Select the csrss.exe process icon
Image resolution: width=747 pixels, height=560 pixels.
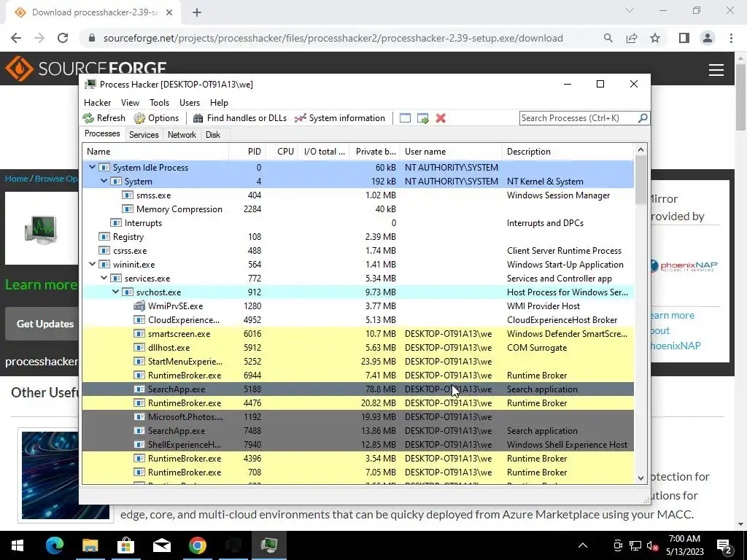click(x=104, y=251)
